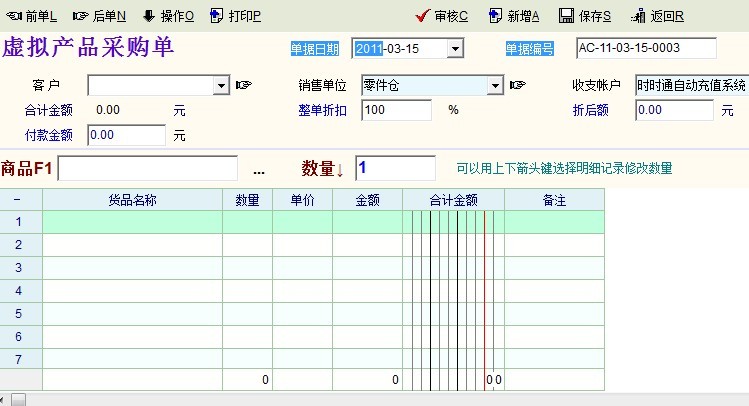Go to next order (后单N)
This screenshot has width=749, height=406.
pyautogui.click(x=99, y=16)
